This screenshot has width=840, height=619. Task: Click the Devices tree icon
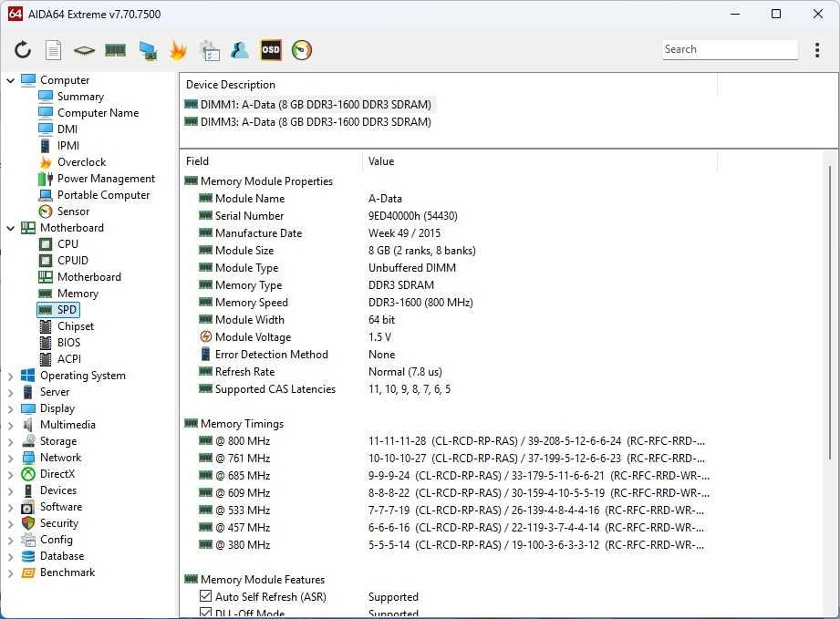(x=28, y=491)
